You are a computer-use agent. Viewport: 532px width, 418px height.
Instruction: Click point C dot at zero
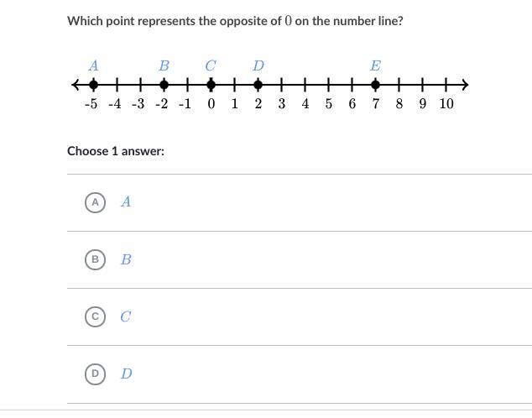click(x=211, y=84)
